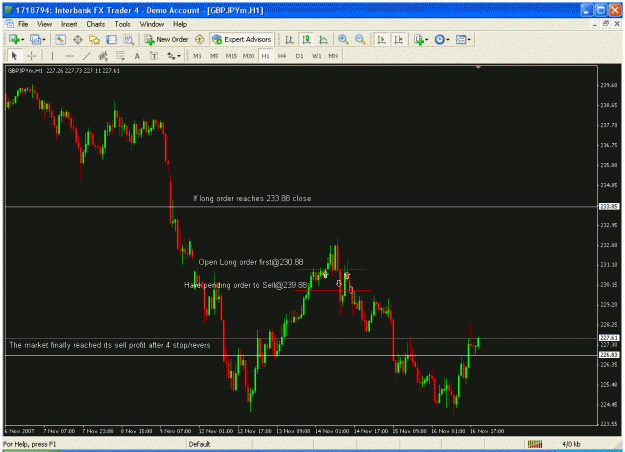Open the Market Watch window icon
Viewport: 625px width, 452px height.
(x=60, y=39)
